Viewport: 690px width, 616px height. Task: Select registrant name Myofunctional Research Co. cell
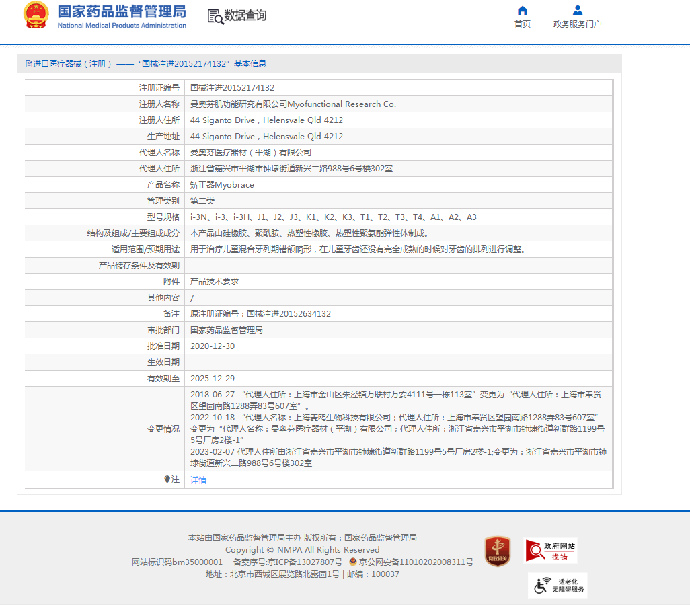pos(293,104)
